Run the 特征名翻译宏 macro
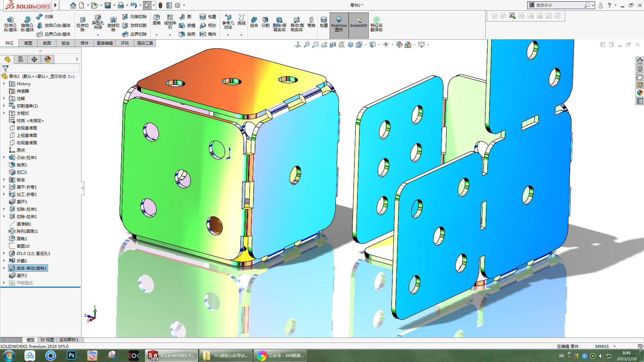The image size is (644, 362). click(377, 24)
